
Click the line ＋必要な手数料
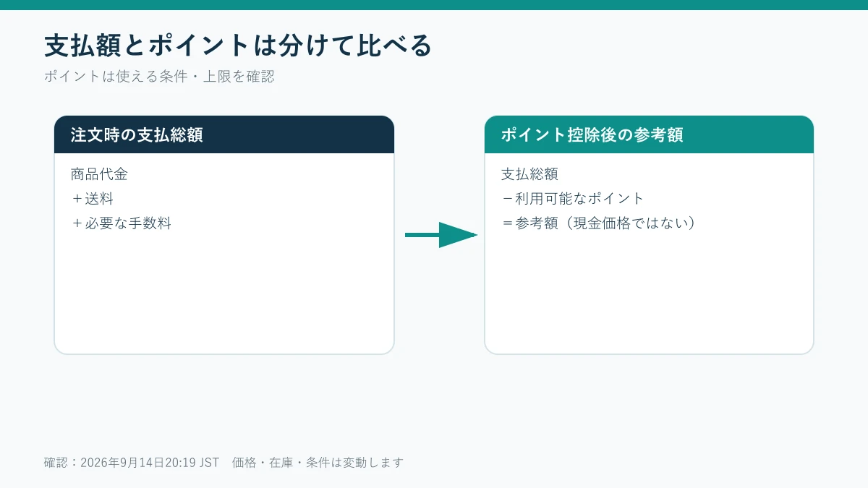click(121, 223)
